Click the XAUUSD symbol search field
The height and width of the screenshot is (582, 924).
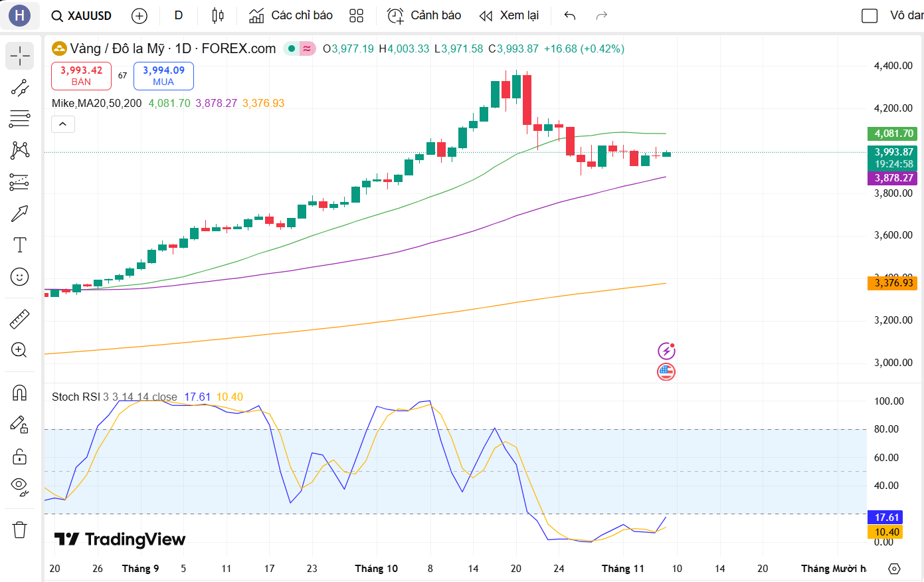coord(82,16)
